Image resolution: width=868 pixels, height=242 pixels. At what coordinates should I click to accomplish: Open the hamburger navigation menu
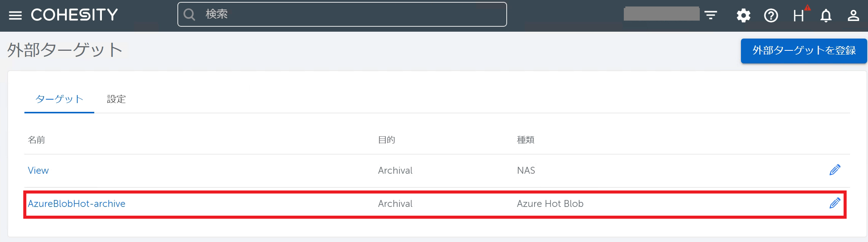click(15, 15)
